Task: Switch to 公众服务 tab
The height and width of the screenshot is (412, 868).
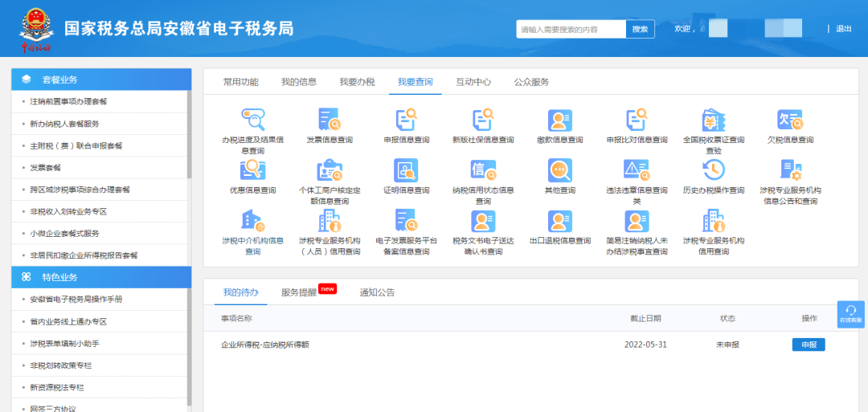Action: tap(531, 82)
